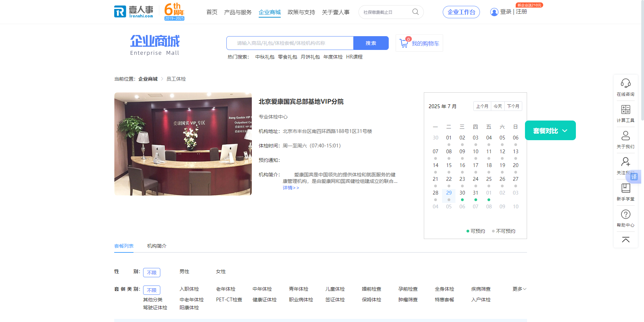Viewport: 644px width, 322px height.
Task: Open 详情>> institution details link
Action: [291, 188]
